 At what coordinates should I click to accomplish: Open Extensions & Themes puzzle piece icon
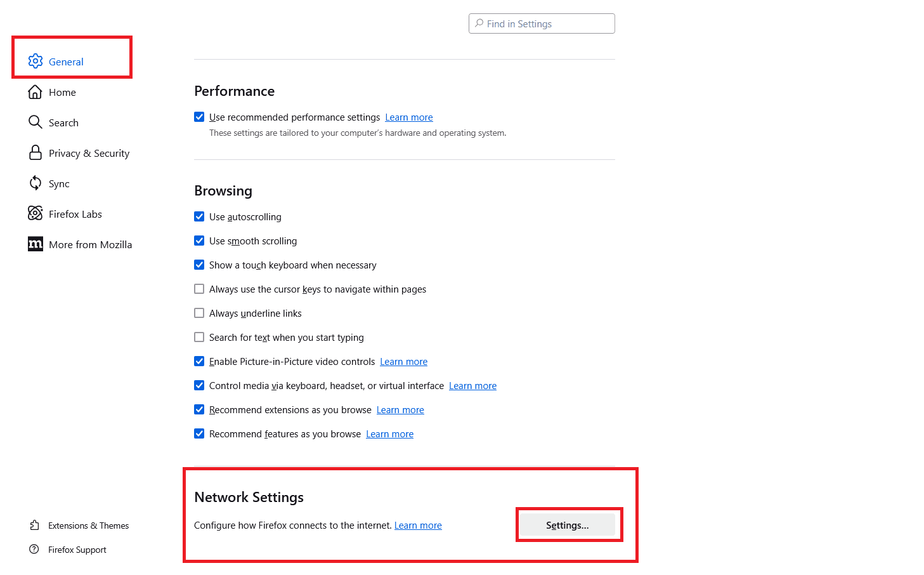click(x=35, y=525)
